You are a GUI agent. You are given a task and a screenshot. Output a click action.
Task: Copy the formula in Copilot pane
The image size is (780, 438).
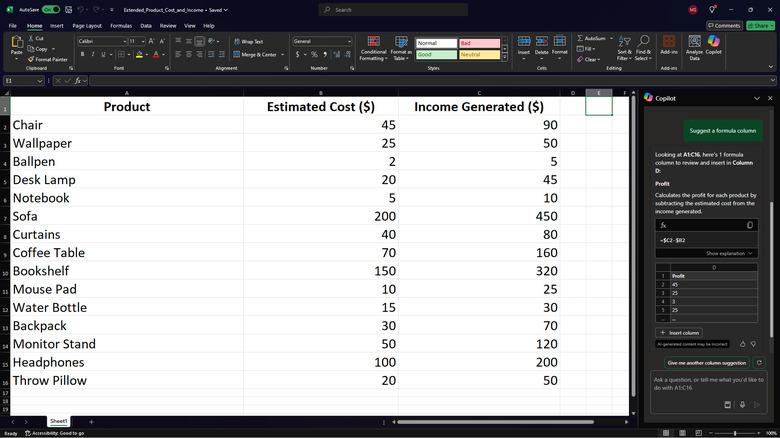coord(750,225)
